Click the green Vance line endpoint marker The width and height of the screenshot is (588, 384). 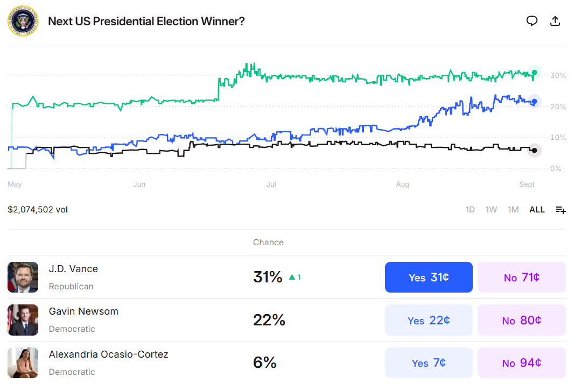click(534, 73)
